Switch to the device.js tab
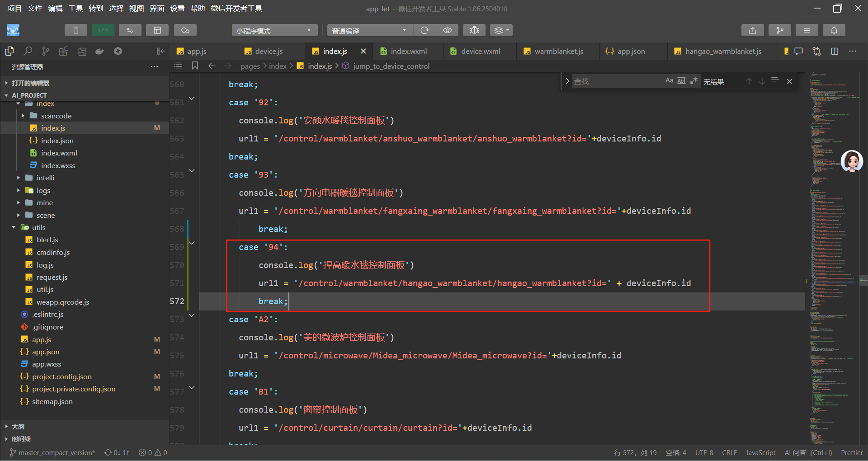The width and height of the screenshot is (868, 461). click(x=269, y=52)
